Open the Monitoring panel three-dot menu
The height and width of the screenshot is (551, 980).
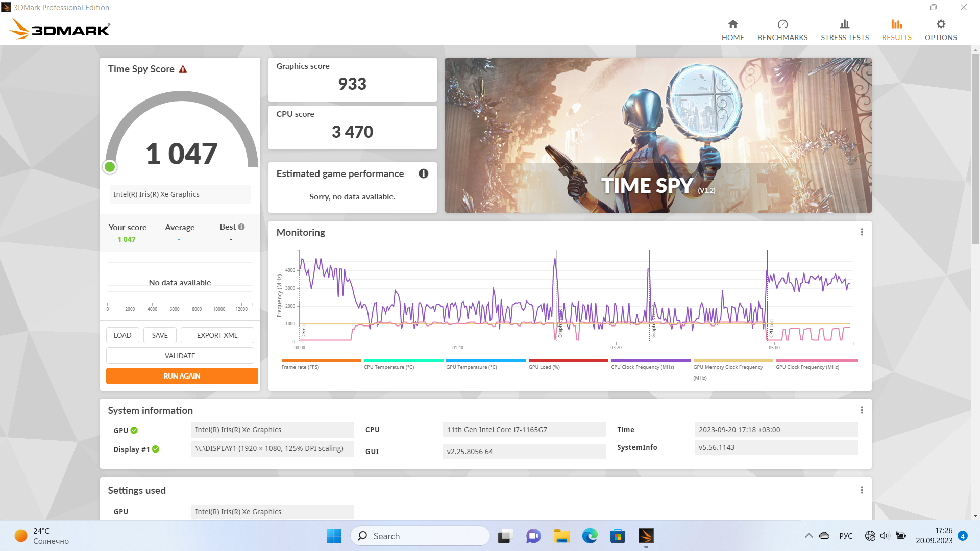coord(862,232)
